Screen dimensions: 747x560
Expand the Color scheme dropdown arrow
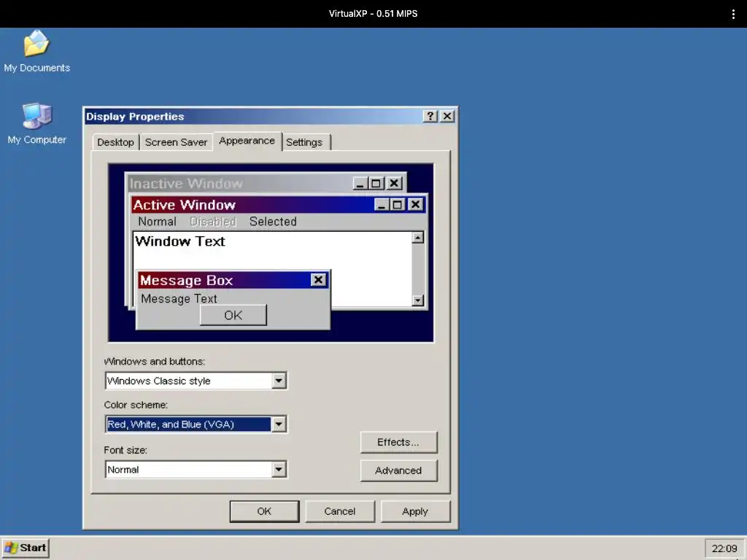point(279,424)
